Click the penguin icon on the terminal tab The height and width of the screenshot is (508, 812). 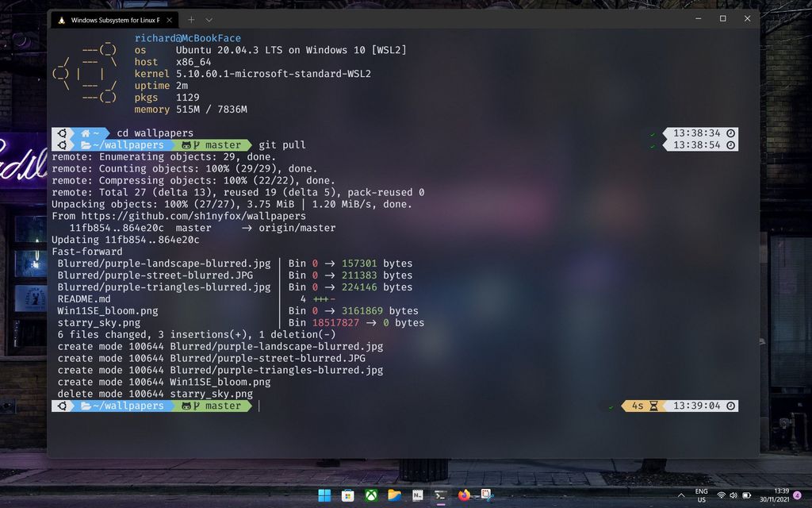point(62,19)
